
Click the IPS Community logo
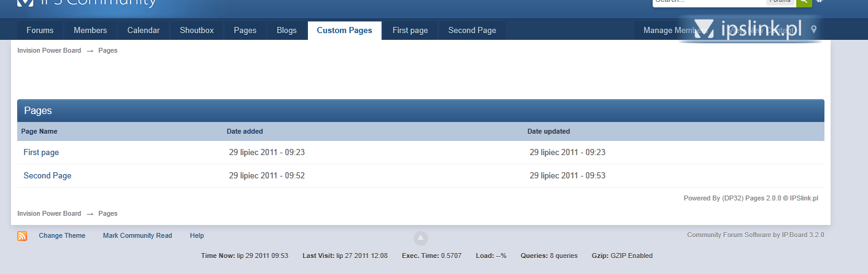tap(86, 3)
